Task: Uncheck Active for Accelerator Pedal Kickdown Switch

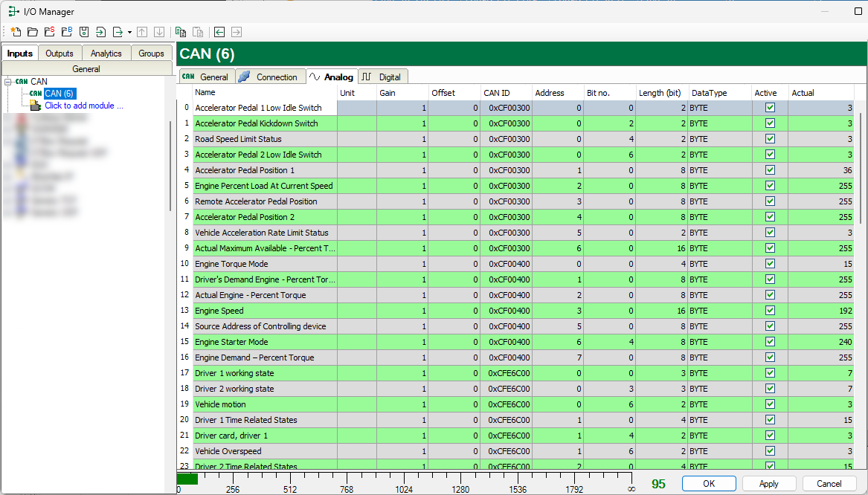Action: (x=770, y=123)
